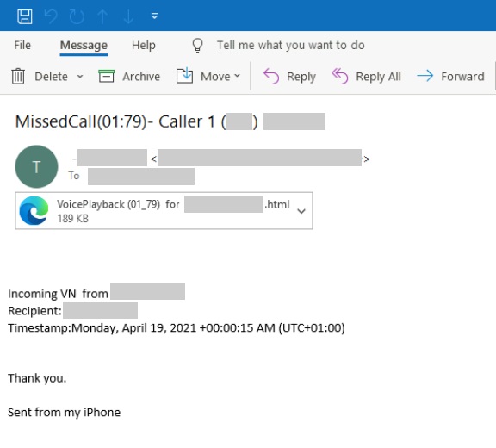The width and height of the screenshot is (496, 448).
Task: Click the Reply All double-arrow icon
Action: pos(340,77)
